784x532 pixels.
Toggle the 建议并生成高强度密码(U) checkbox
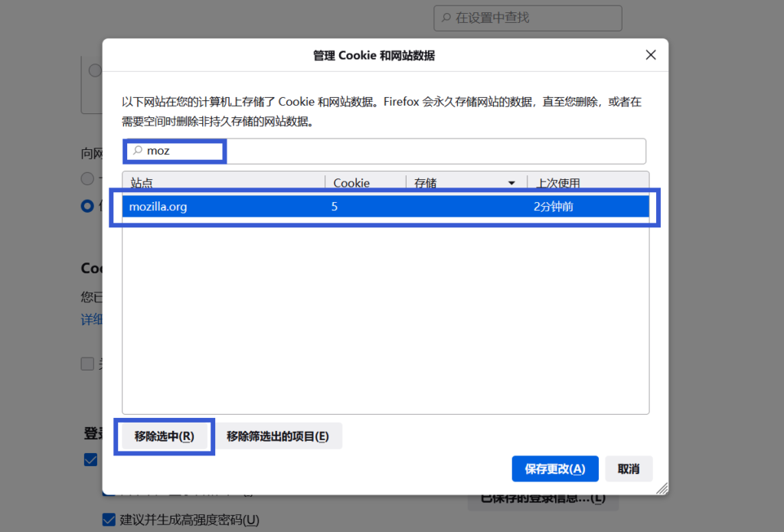coord(109,520)
